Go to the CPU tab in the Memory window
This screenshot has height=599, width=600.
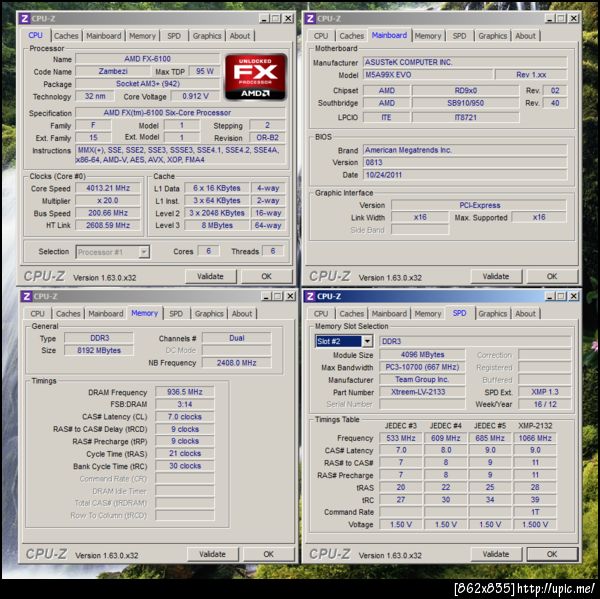point(38,314)
